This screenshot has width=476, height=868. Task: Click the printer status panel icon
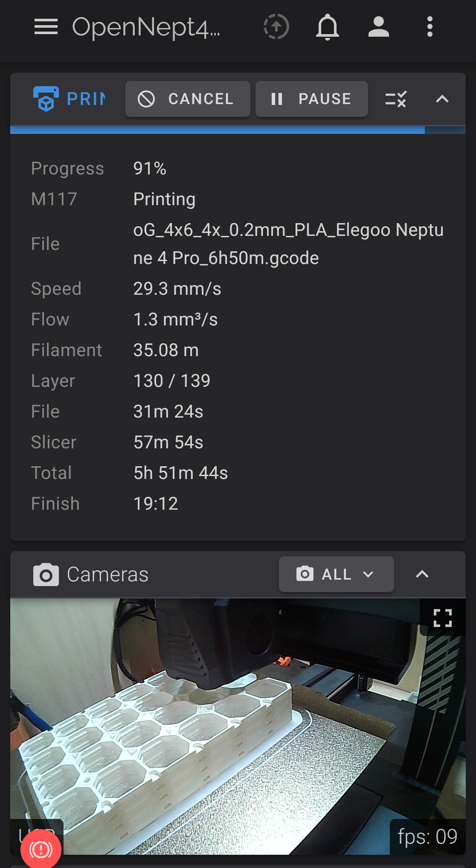click(x=46, y=99)
